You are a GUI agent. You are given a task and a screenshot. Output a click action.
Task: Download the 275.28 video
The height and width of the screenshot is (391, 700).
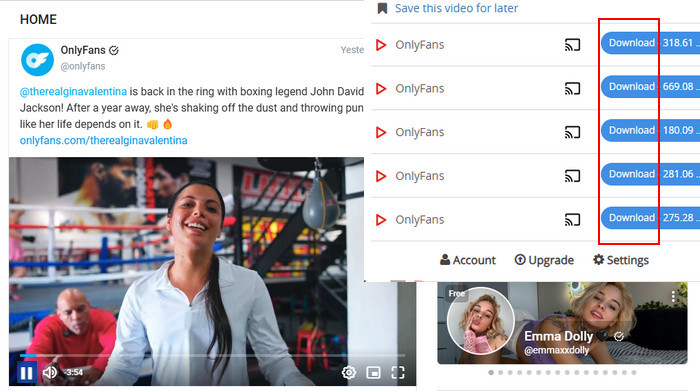(650, 218)
